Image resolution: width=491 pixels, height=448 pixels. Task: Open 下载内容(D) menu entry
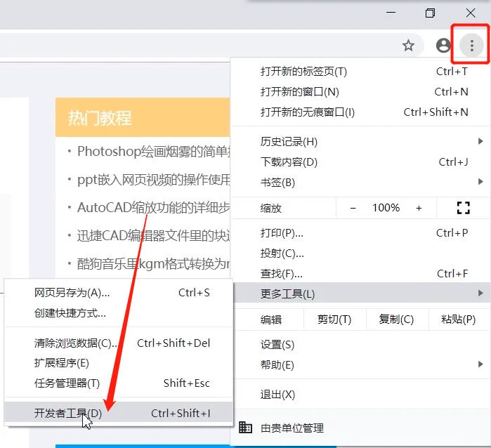coord(360,162)
